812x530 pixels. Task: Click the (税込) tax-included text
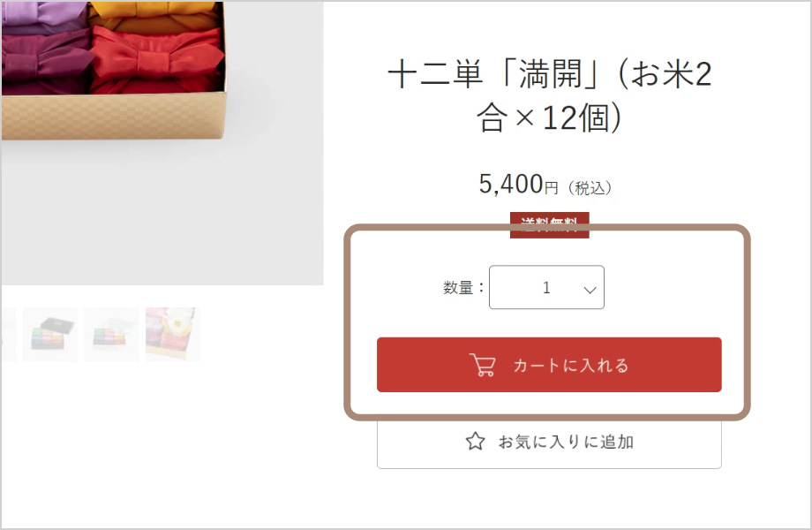click(590, 187)
